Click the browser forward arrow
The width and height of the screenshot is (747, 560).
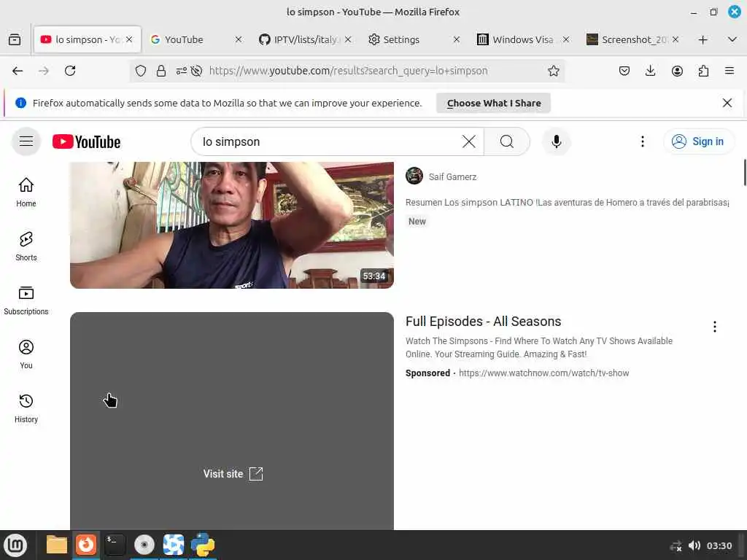pos(44,71)
